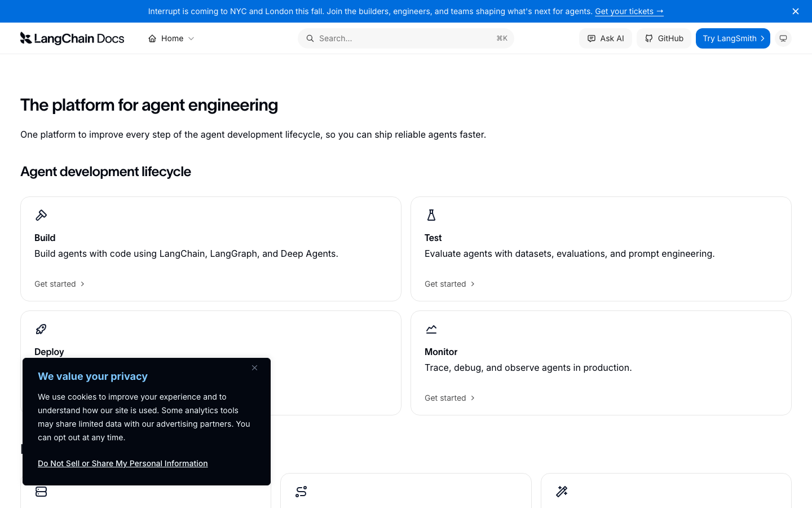Open the GitHub link button
Image resolution: width=812 pixels, height=508 pixels.
click(x=664, y=38)
